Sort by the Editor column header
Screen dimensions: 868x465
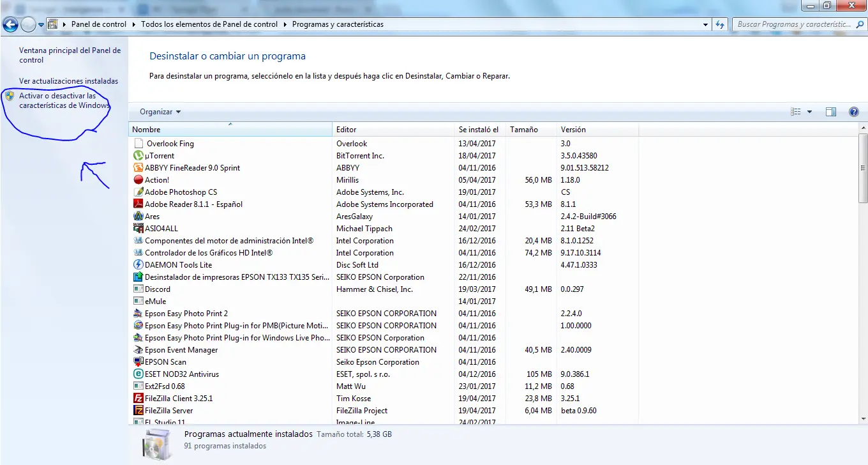click(394, 130)
